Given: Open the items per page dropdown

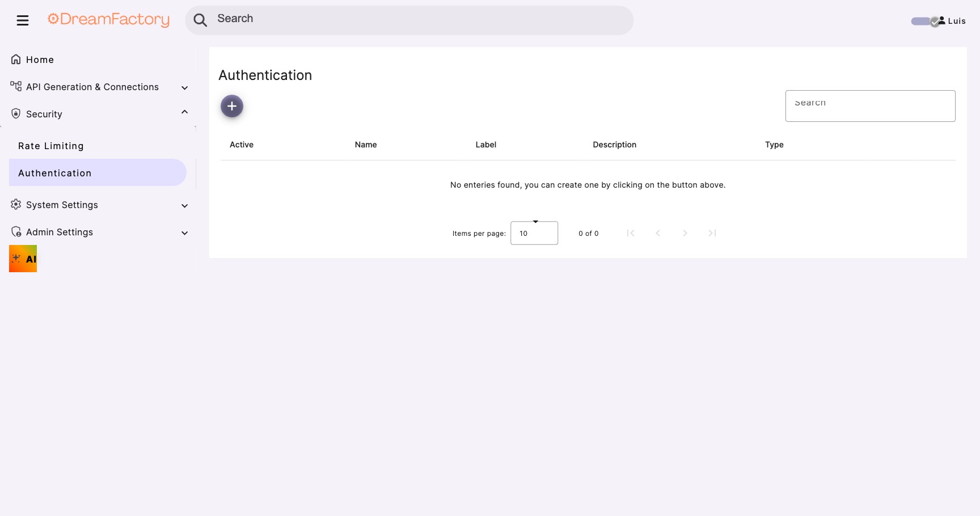Looking at the screenshot, I should tap(534, 232).
